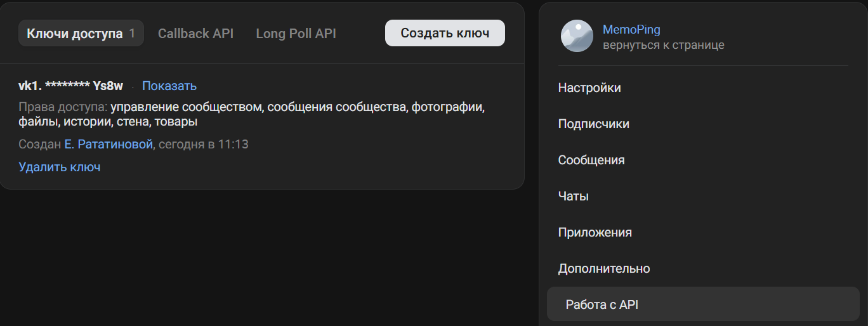Open the Callback API tab
Screen dimensions: 868x326
195,34
